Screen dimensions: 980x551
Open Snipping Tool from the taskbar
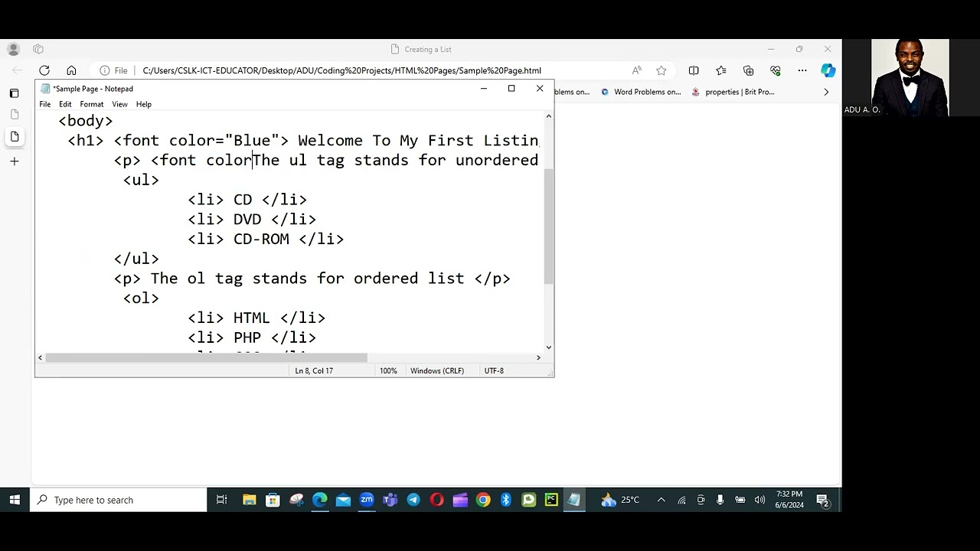[296, 500]
